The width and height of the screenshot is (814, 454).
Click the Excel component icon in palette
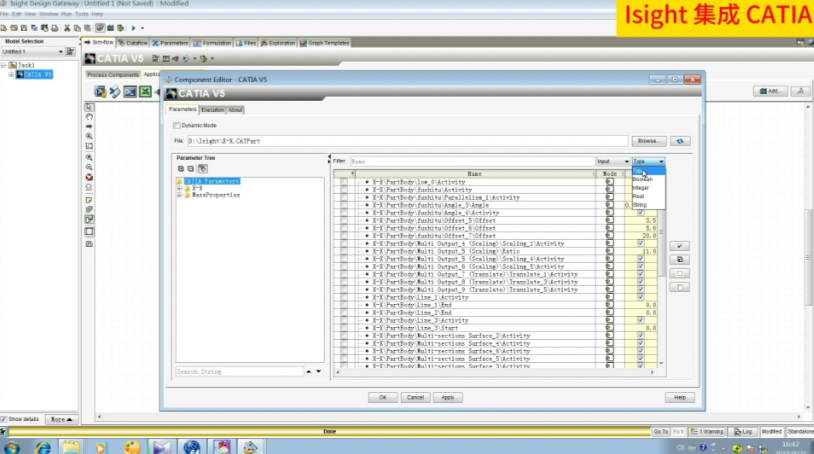point(144,92)
